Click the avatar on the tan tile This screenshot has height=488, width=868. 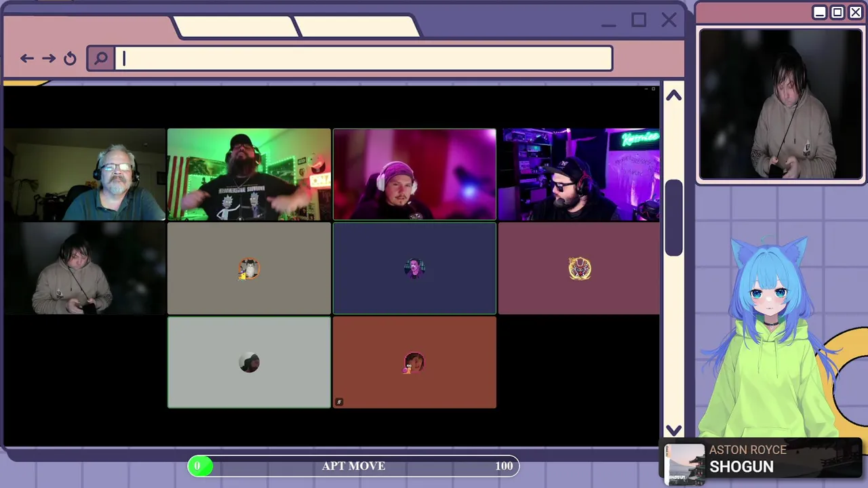(249, 269)
